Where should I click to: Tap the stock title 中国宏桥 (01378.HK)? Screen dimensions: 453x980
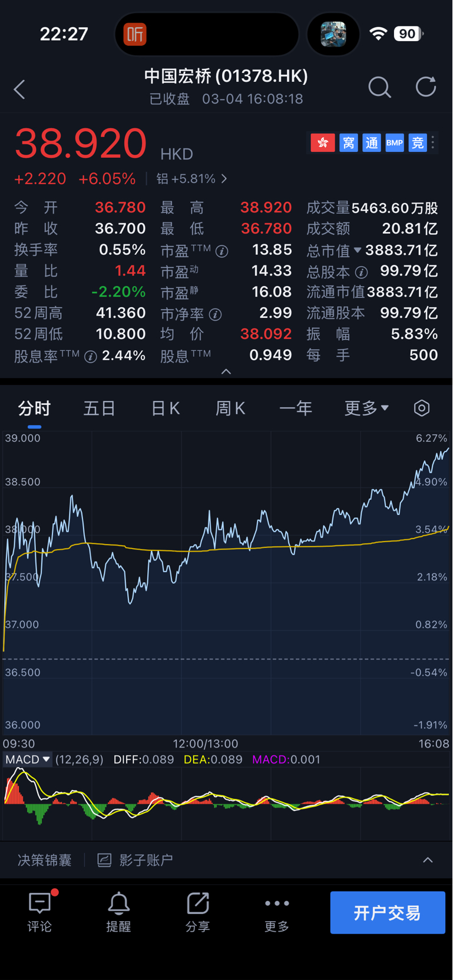tap(226, 76)
